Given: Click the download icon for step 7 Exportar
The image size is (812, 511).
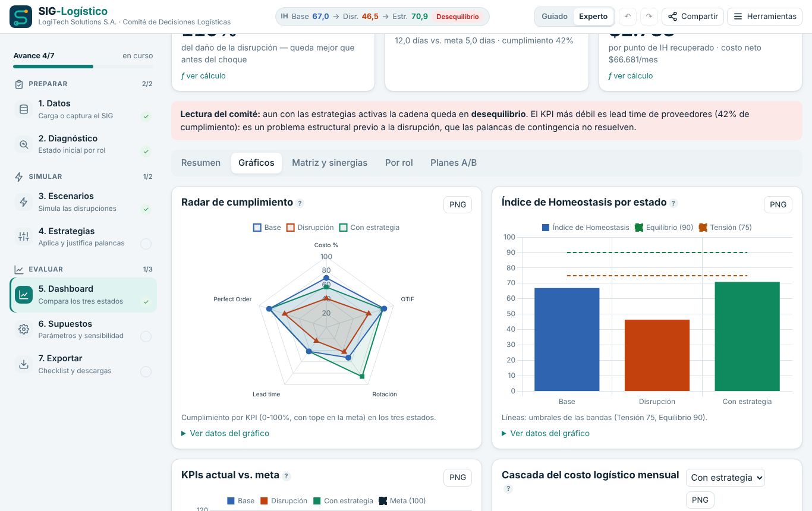Looking at the screenshot, I should tap(24, 364).
